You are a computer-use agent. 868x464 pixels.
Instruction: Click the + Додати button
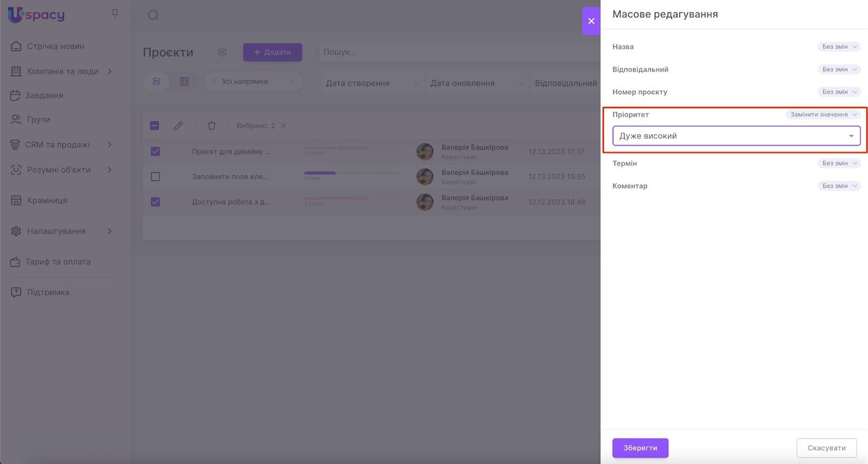pyautogui.click(x=272, y=52)
